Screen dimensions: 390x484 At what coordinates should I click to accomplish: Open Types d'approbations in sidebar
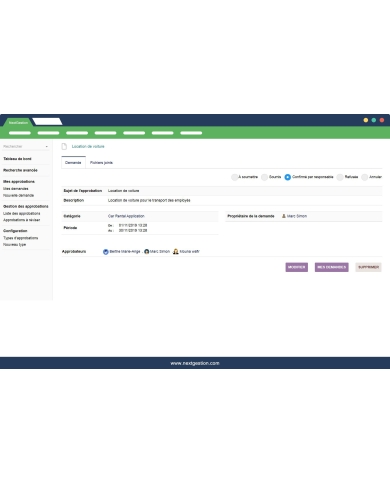pos(21,238)
